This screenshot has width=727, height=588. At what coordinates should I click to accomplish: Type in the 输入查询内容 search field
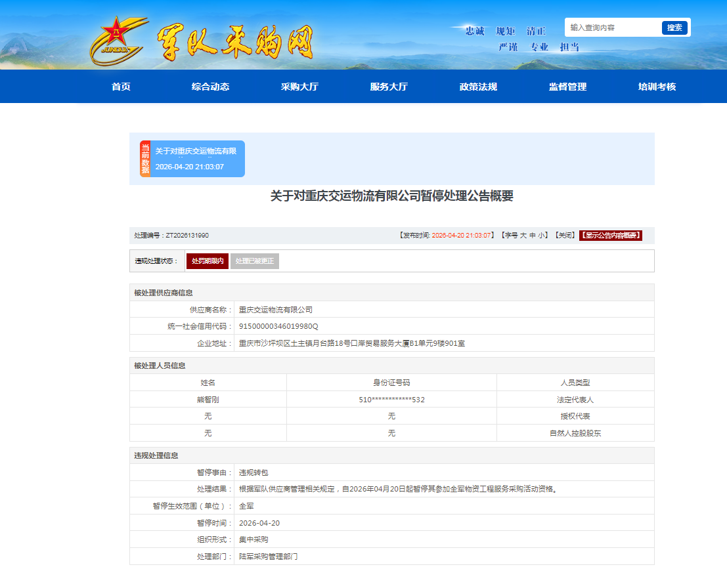click(613, 28)
